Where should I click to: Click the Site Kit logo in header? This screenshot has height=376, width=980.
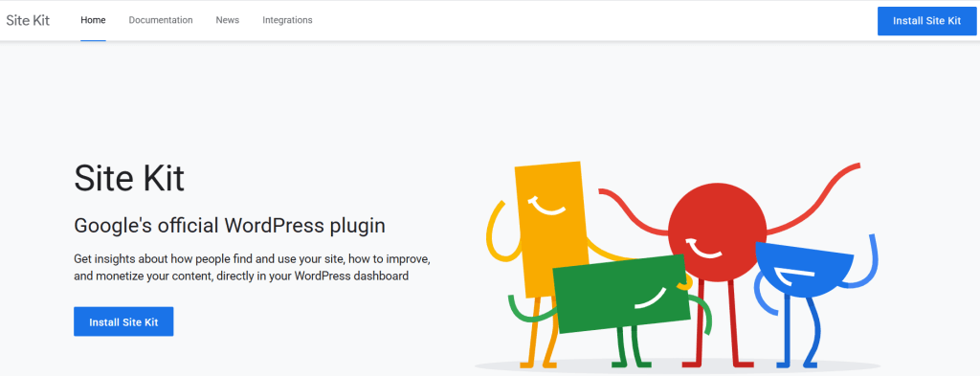(x=28, y=20)
